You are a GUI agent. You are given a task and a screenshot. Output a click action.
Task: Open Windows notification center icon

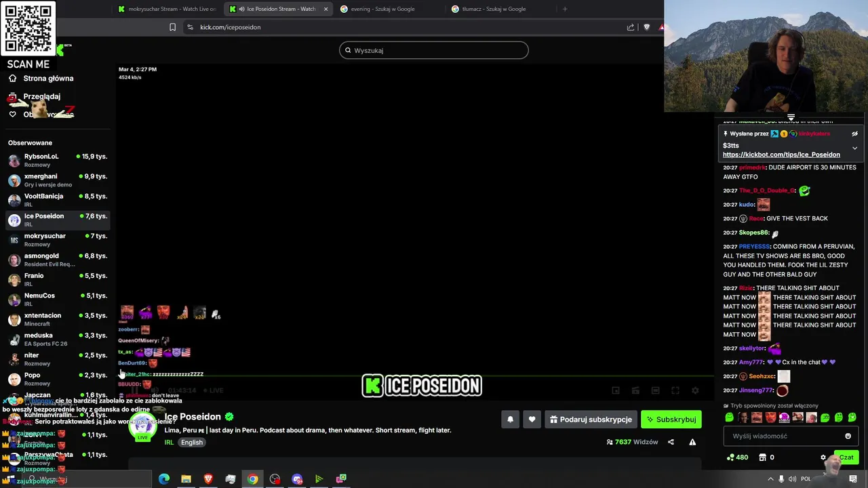(x=853, y=479)
